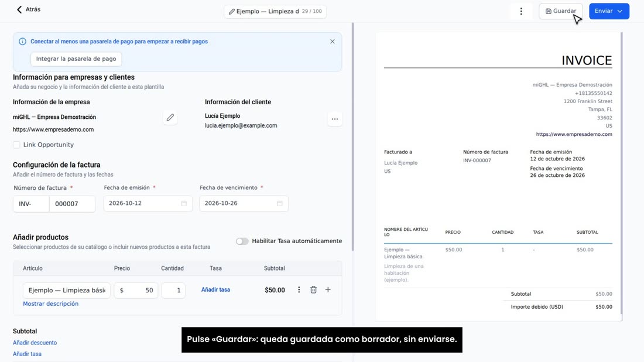This screenshot has height=362, width=644.
Task: Add a new product row with plus icon
Action: click(328, 290)
